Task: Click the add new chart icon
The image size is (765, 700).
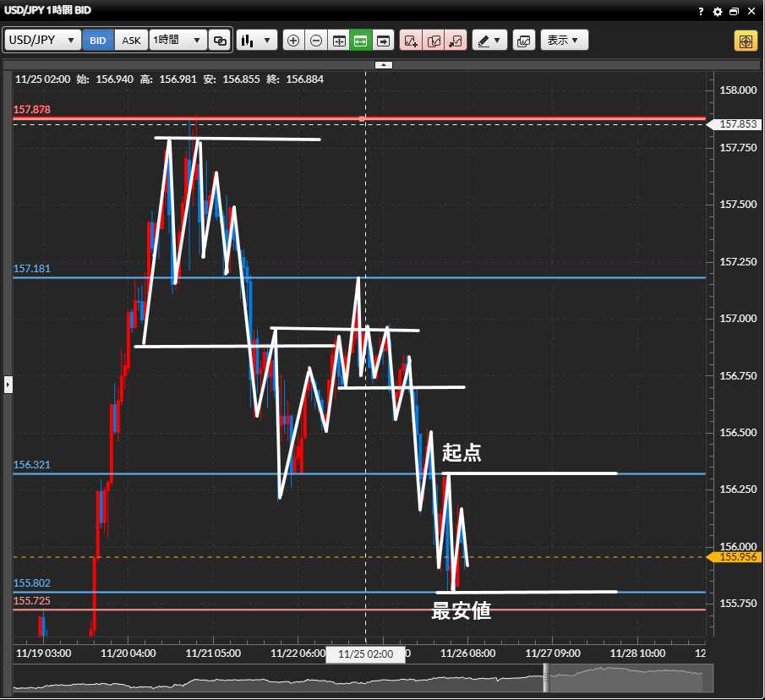Action: pos(411,41)
